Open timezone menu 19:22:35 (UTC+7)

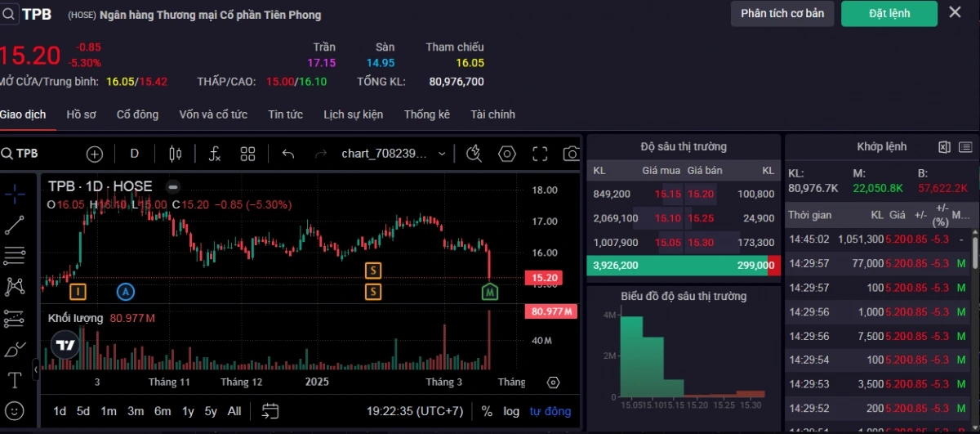(x=415, y=411)
